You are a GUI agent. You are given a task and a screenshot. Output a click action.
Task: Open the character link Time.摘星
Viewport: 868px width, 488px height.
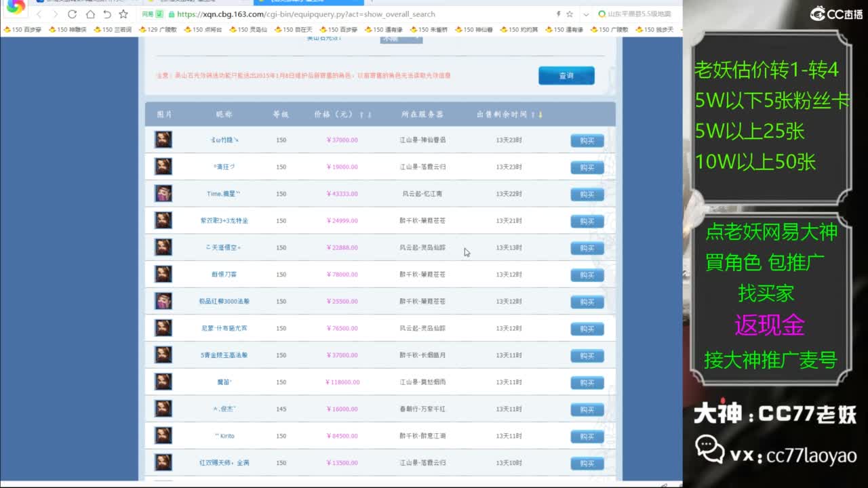(x=224, y=193)
